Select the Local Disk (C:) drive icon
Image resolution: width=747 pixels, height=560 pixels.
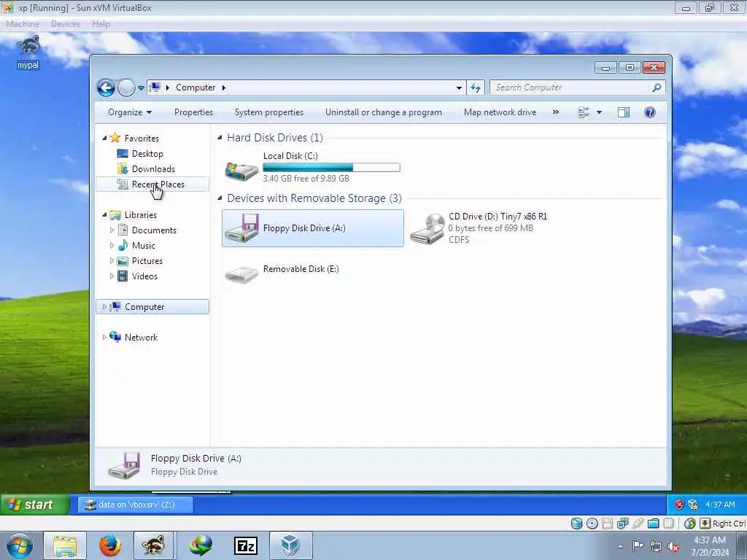click(x=241, y=170)
